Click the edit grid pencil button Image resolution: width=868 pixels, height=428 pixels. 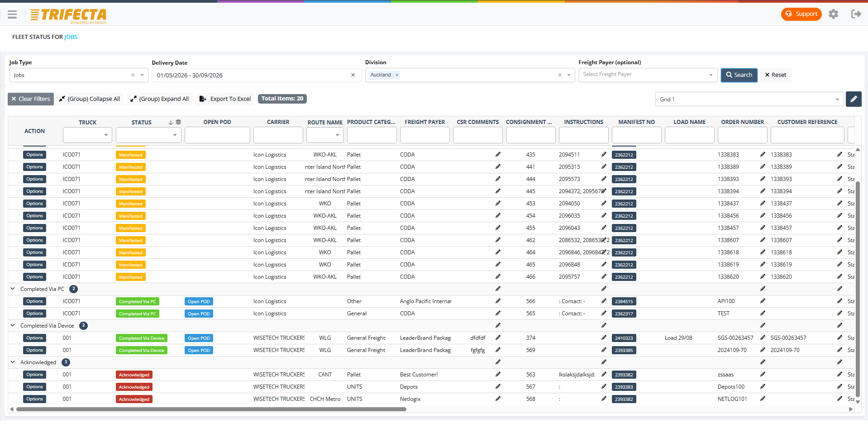[x=854, y=99]
